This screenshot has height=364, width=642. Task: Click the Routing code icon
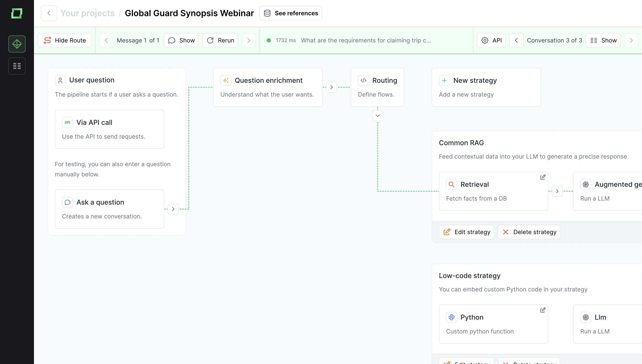coord(363,80)
